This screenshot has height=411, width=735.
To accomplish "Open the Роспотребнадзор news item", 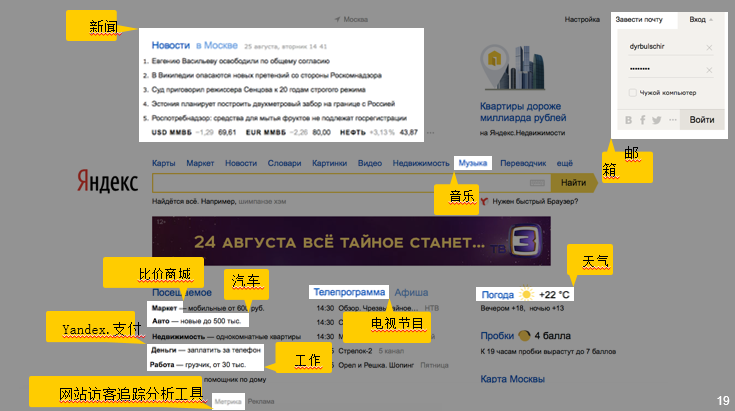I will [279, 118].
